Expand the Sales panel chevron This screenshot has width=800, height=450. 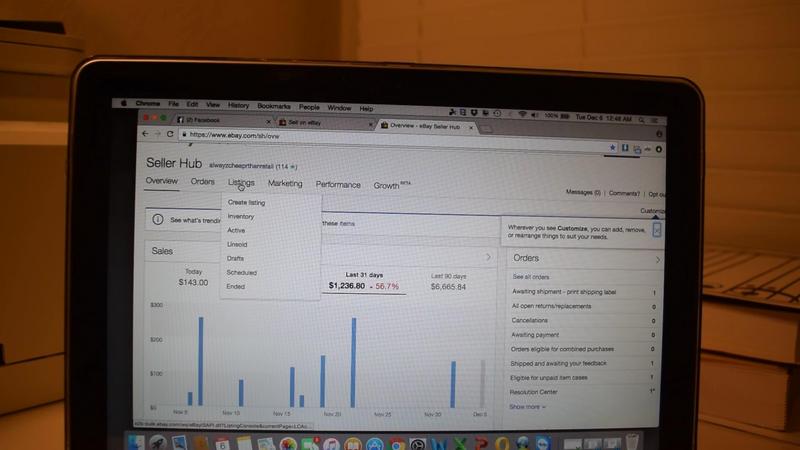[x=488, y=257]
